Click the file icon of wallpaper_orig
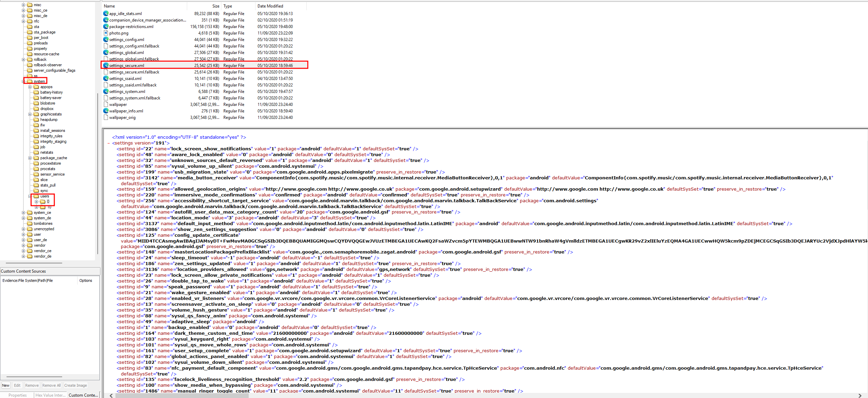Image resolution: width=868 pixels, height=398 pixels. [106, 118]
